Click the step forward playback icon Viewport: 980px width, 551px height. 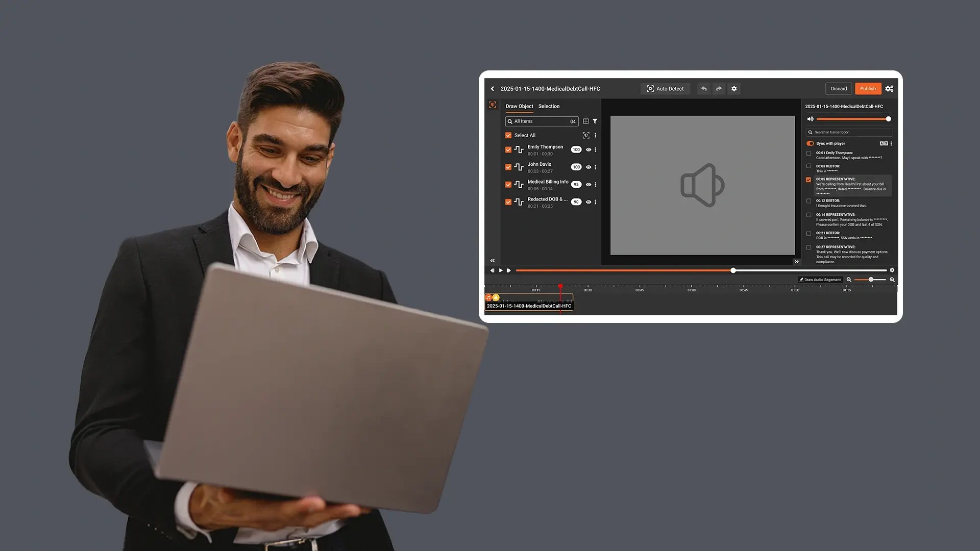pyautogui.click(x=508, y=270)
